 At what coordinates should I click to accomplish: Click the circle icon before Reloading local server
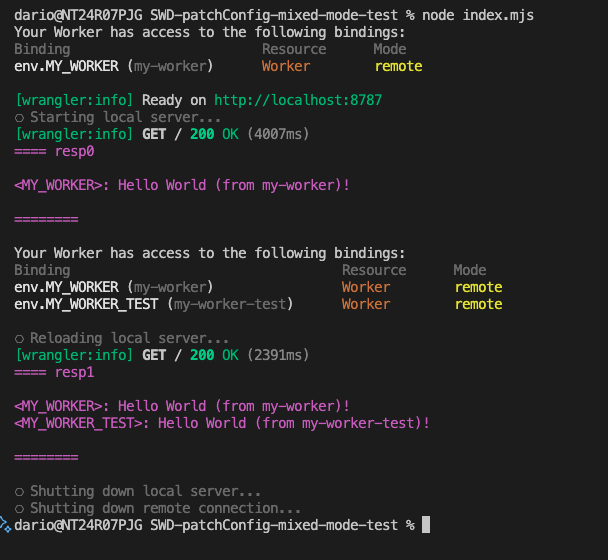point(19,338)
